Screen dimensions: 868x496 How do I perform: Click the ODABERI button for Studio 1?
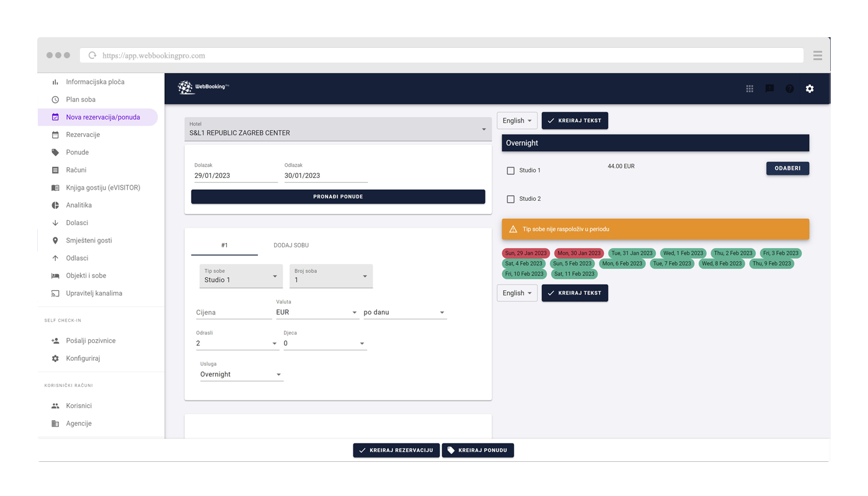787,169
